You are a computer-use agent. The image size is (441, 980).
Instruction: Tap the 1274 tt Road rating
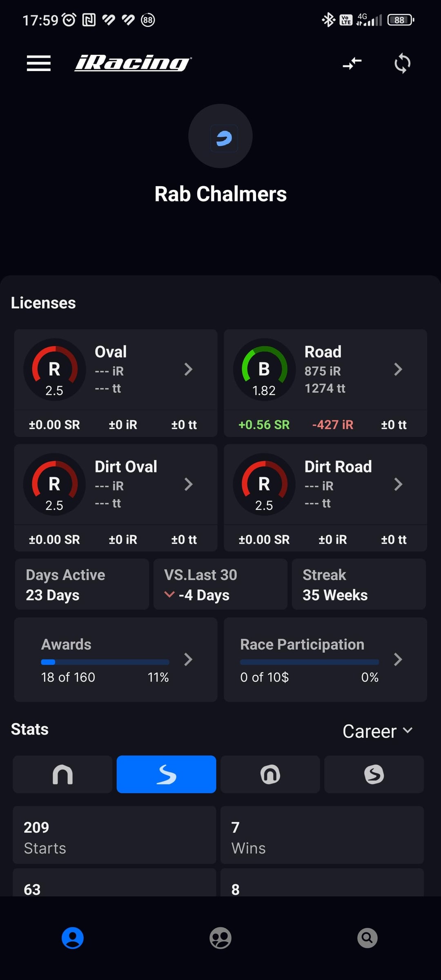pos(325,388)
